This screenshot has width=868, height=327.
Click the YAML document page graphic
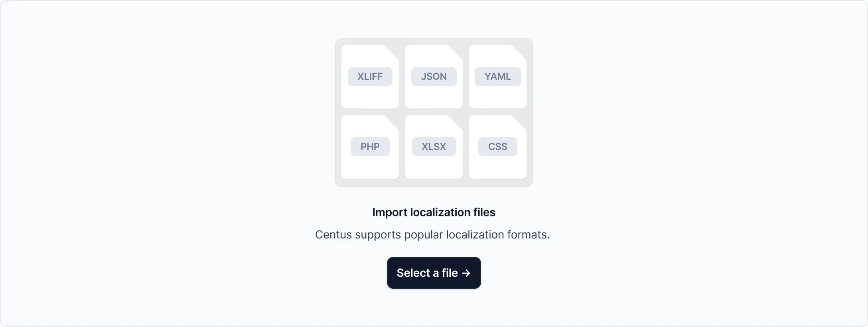click(497, 96)
